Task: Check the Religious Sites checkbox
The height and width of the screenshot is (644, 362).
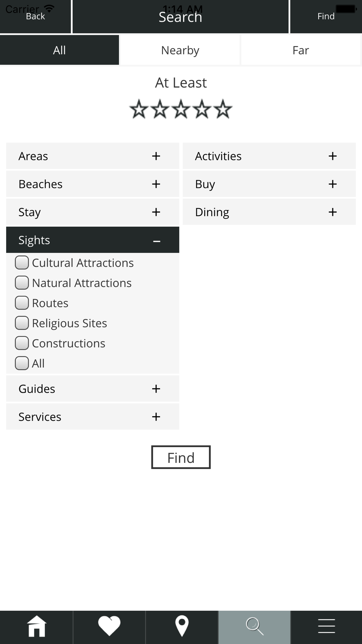Action: pyautogui.click(x=22, y=323)
